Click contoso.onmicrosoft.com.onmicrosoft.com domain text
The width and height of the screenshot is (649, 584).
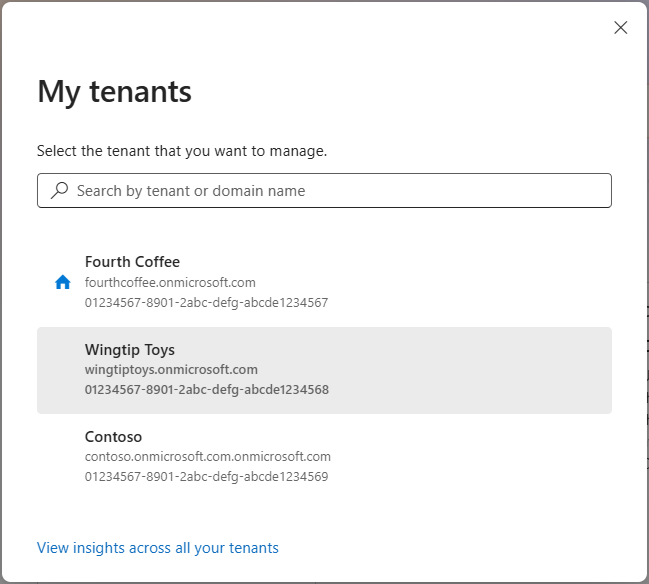pos(208,457)
